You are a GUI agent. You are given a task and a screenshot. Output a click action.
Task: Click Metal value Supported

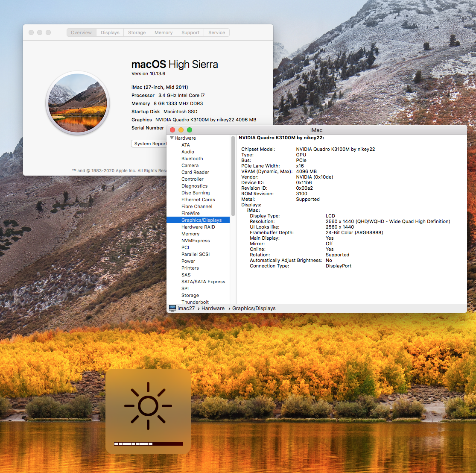[308, 199]
